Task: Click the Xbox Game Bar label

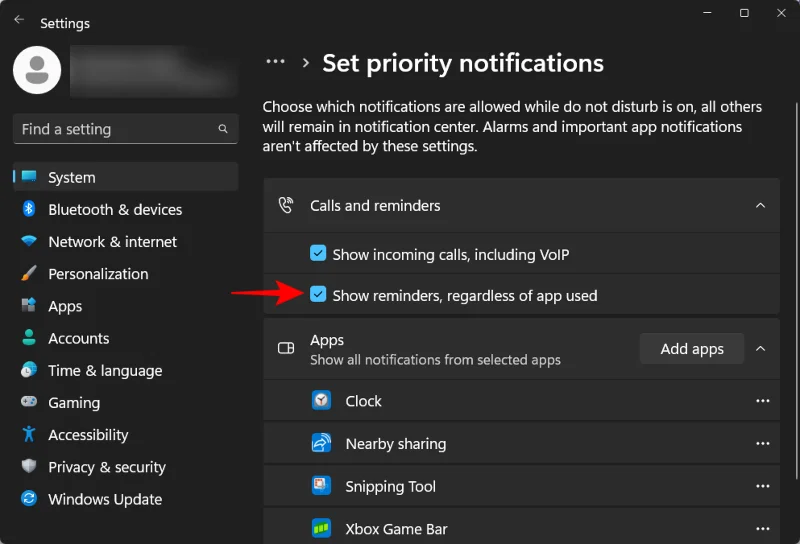Action: point(396,529)
